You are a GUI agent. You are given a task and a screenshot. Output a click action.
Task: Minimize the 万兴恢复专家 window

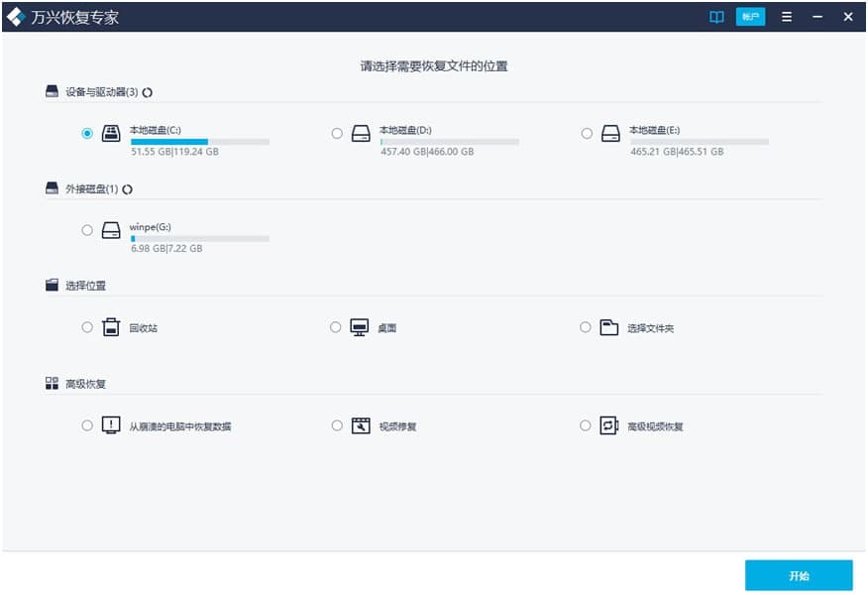click(x=817, y=17)
